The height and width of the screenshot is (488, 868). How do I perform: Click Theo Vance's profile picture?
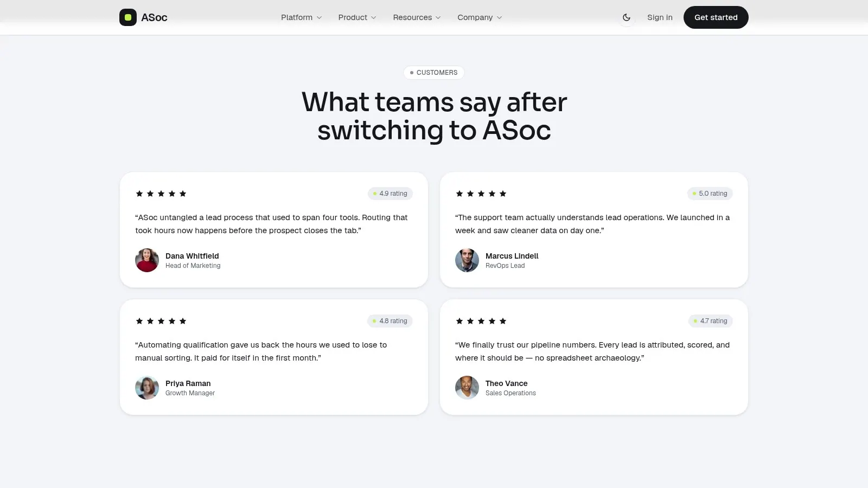coord(467,388)
